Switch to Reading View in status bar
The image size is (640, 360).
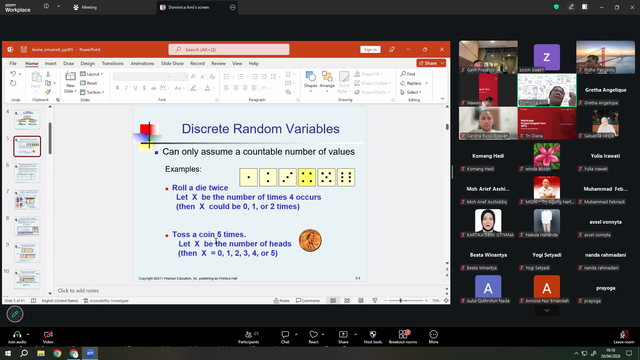(x=361, y=300)
